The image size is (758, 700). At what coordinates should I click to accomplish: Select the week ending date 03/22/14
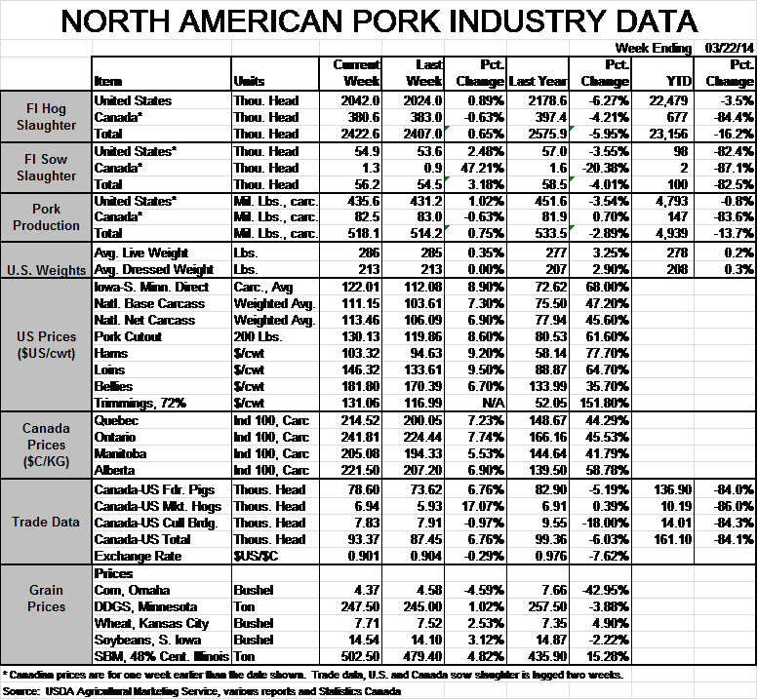point(729,48)
